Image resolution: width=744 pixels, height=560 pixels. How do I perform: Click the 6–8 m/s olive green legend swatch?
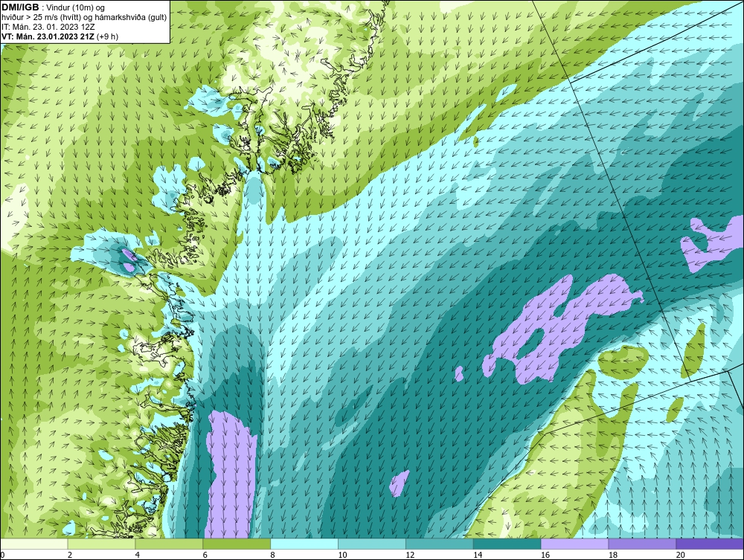237,544
